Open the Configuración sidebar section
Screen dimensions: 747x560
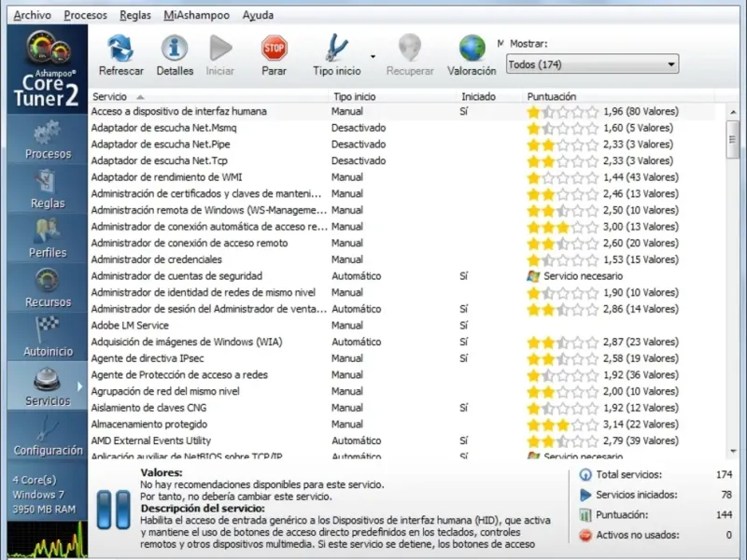pyautogui.click(x=48, y=436)
